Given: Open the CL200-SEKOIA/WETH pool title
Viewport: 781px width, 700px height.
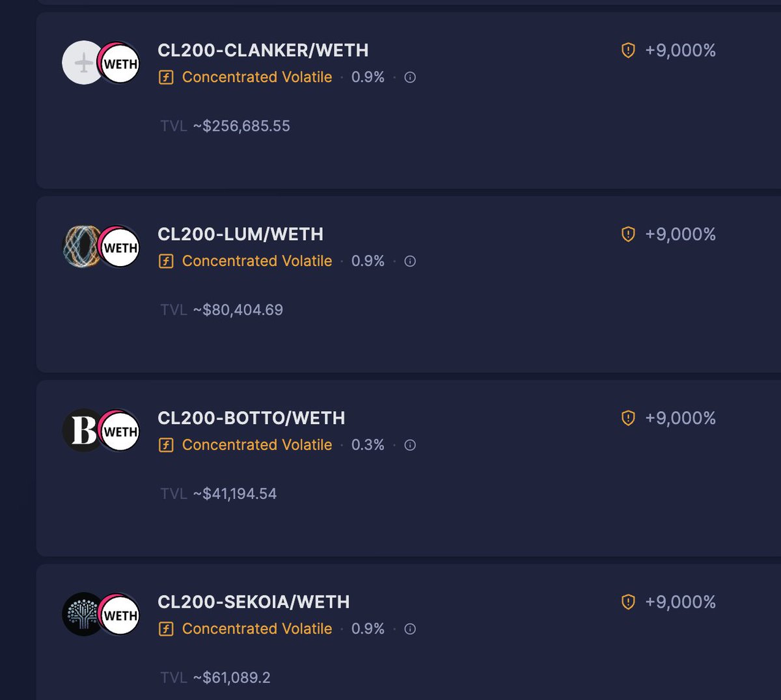Looking at the screenshot, I should coord(253,602).
